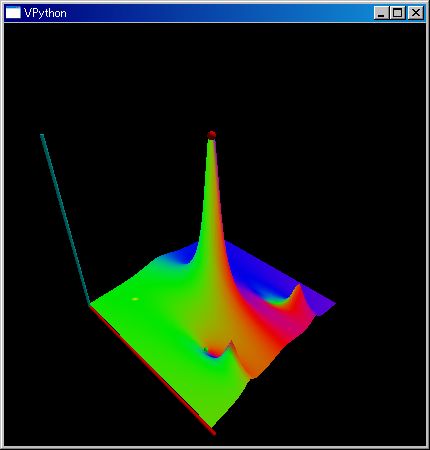Screen dimensions: 430x450
Task: Click the empty blue title bar area
Action: tap(220, 13)
